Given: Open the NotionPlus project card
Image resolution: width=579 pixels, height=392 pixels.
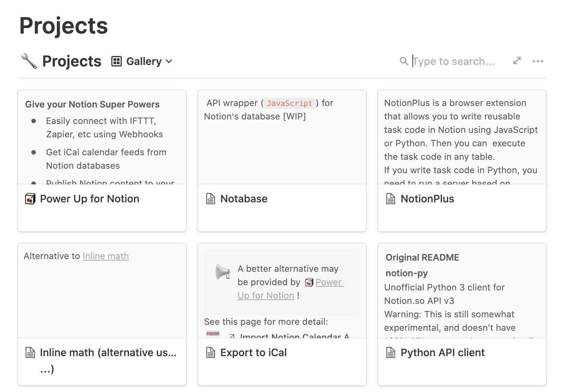Looking at the screenshot, I should pyautogui.click(x=427, y=199).
